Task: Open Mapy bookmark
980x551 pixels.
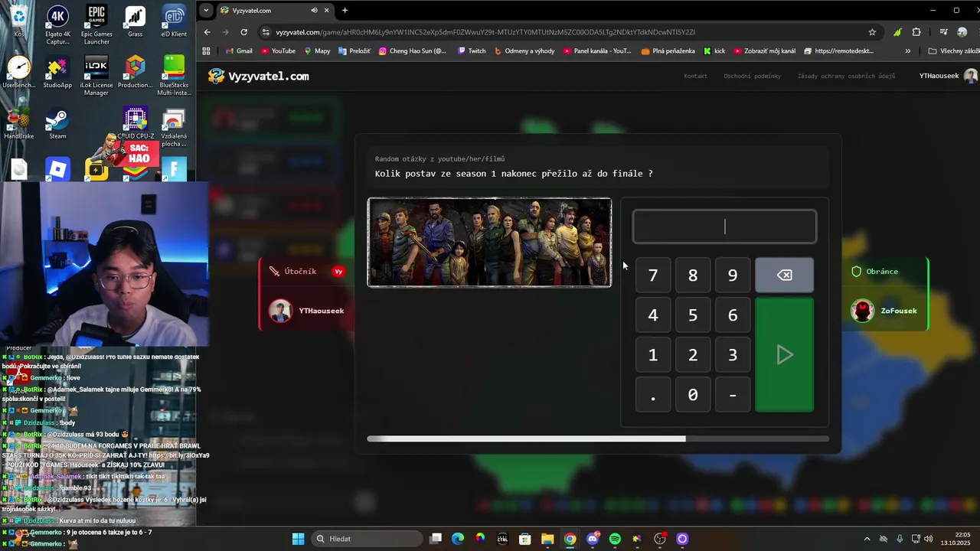Action: 317,51
